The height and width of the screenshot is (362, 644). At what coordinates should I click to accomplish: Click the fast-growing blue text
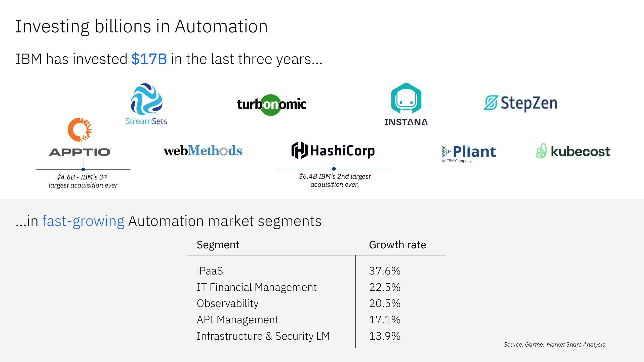pos(83,221)
